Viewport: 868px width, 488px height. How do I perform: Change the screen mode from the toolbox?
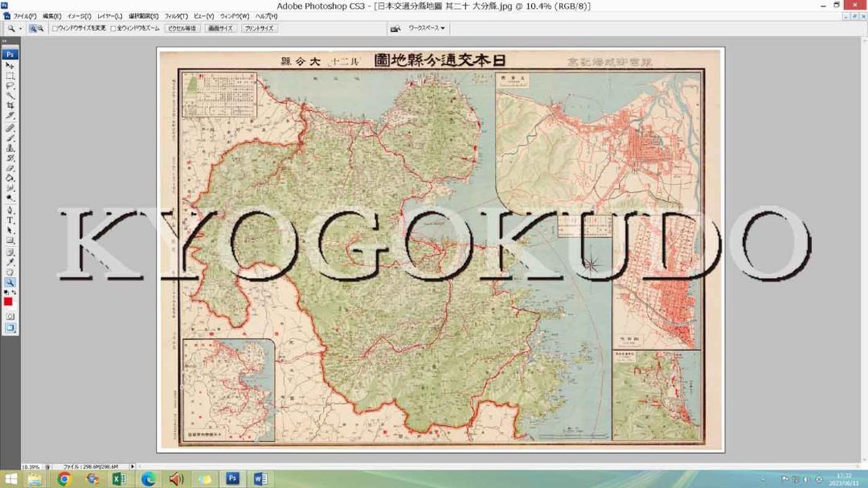[x=10, y=328]
